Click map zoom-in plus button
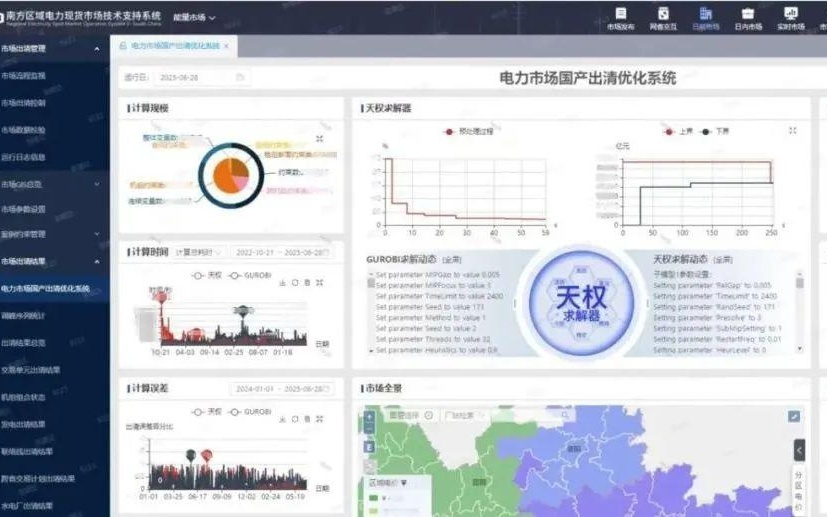Screen dimensions: 827x517 (x=369, y=416)
